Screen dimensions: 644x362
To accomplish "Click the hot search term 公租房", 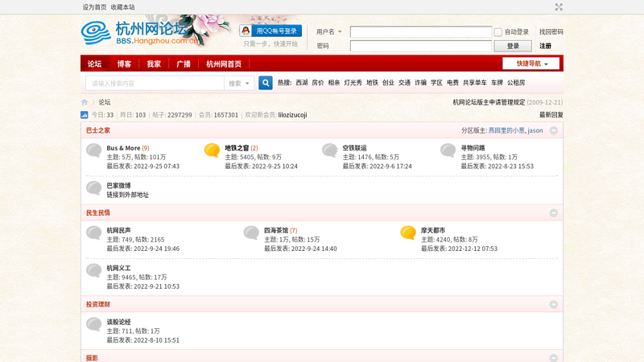I will (516, 83).
